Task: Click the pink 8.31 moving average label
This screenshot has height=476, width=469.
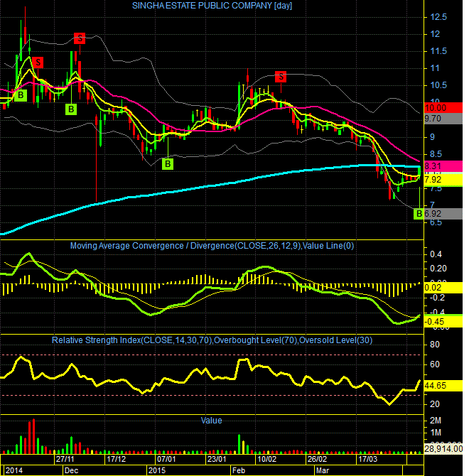Action: point(443,166)
